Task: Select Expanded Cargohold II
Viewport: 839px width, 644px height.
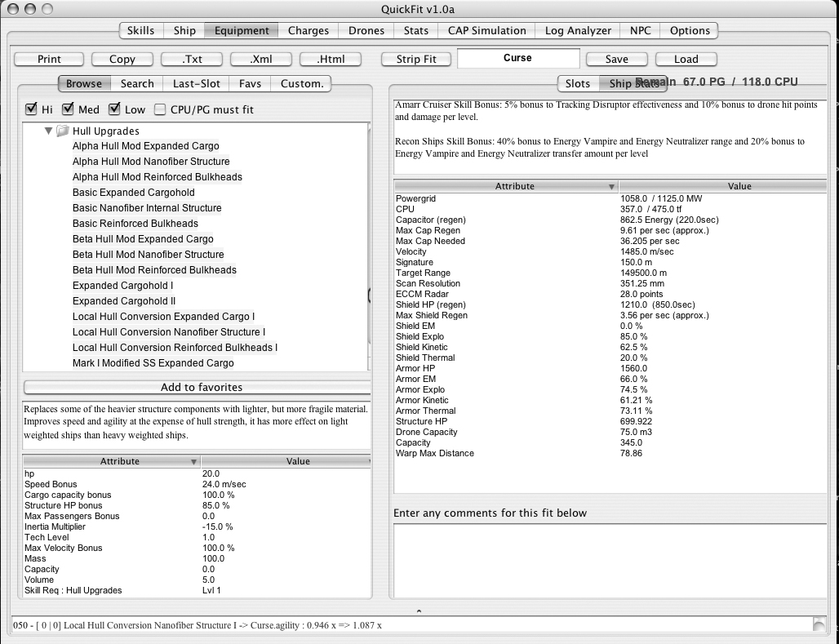Action: (x=123, y=301)
